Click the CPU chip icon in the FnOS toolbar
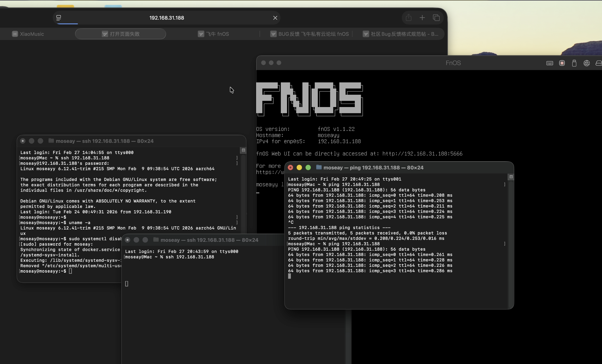 tap(562, 63)
